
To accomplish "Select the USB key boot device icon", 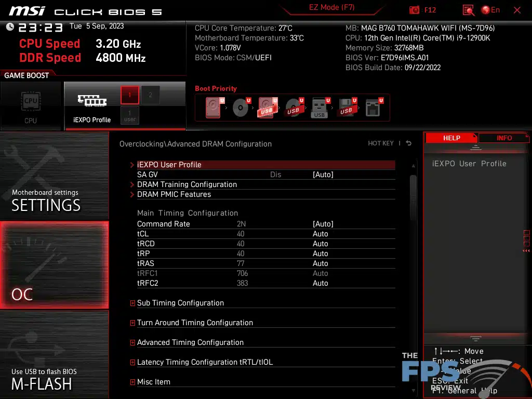I will (320, 108).
